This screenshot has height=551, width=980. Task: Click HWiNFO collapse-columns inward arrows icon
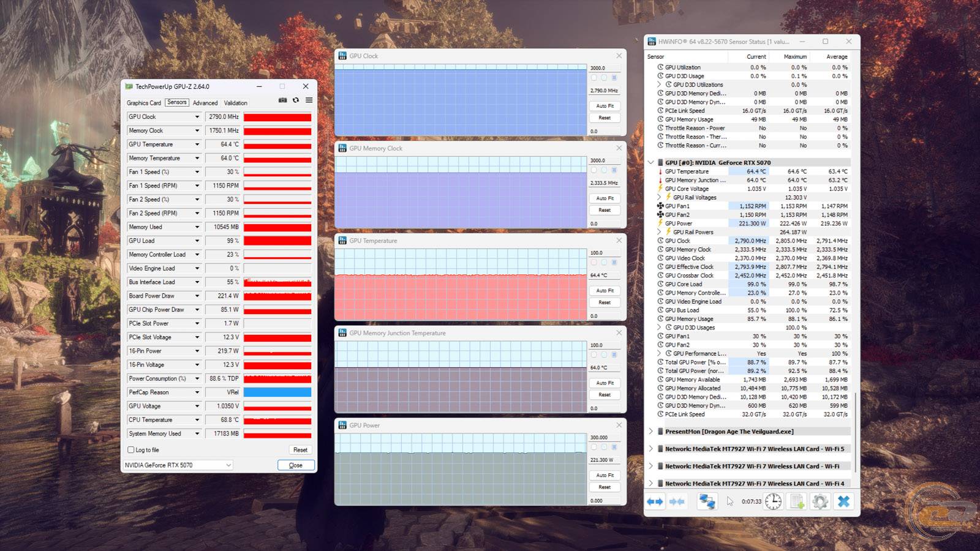click(x=677, y=501)
